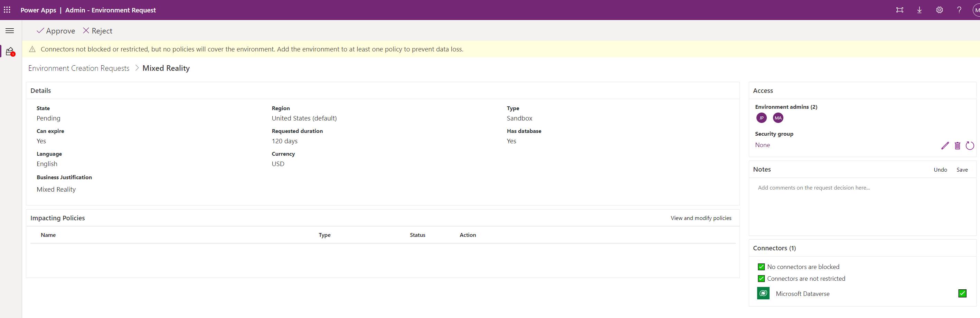Click the breadcrumb chevron before Mixed Reality

(136, 68)
